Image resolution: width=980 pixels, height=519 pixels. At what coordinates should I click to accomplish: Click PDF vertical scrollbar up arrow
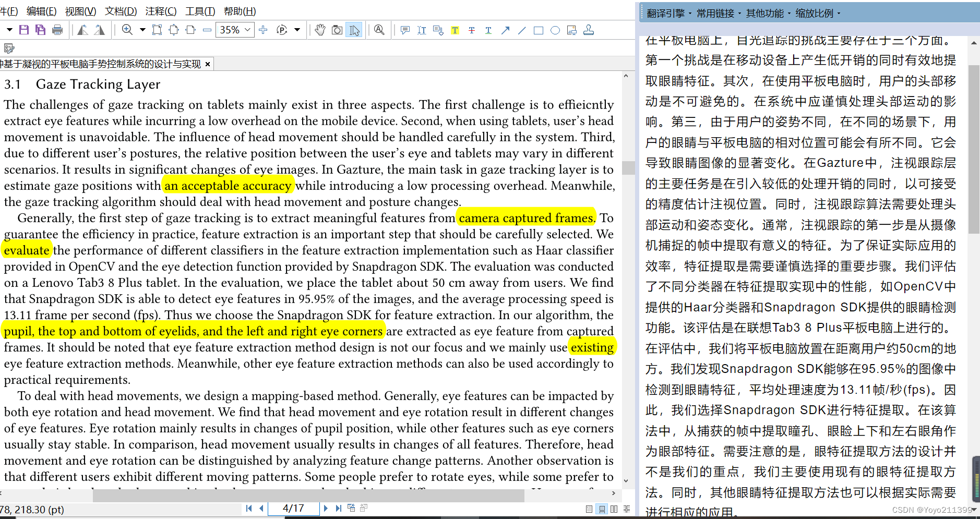[x=626, y=76]
